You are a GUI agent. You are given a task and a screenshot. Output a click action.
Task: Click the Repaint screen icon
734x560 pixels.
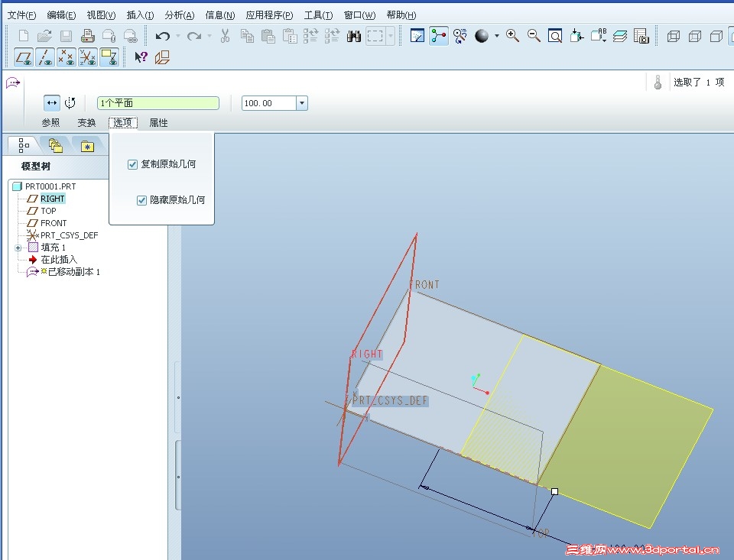417,36
